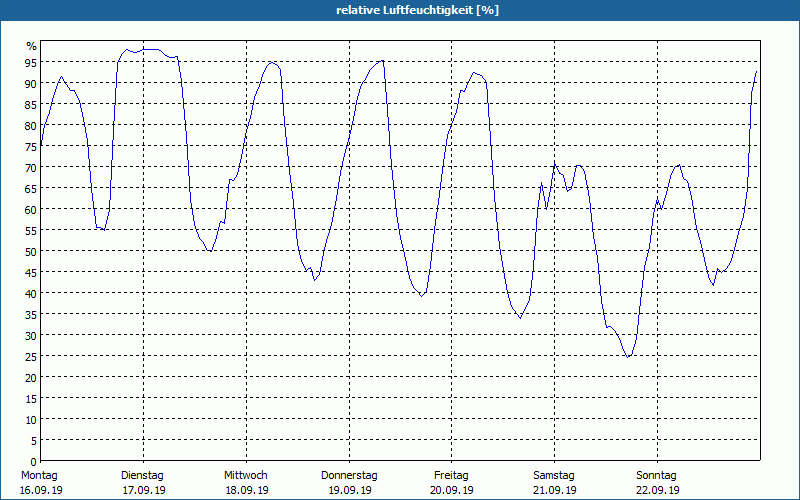Click the 75 y-axis label
The width and height of the screenshot is (800, 500).
click(31, 146)
